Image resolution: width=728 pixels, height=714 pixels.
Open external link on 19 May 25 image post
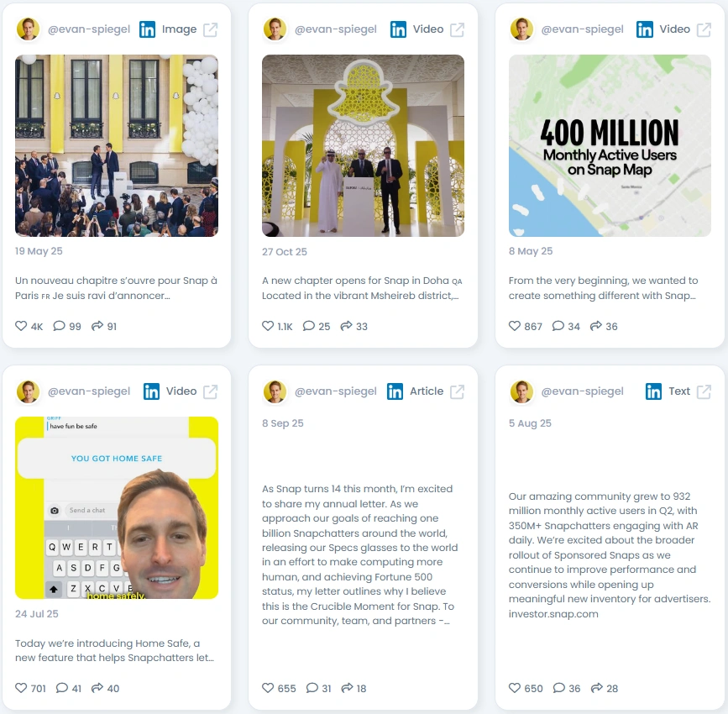(x=210, y=29)
